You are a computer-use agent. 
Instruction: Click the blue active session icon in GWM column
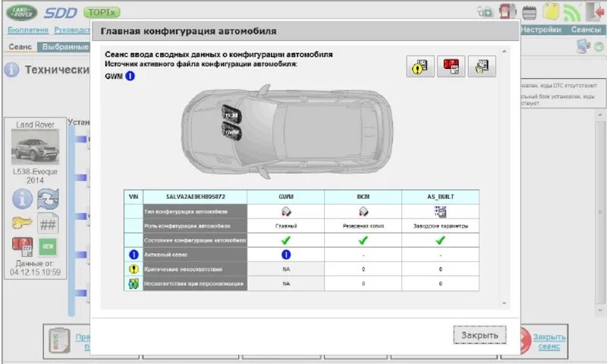point(286,255)
